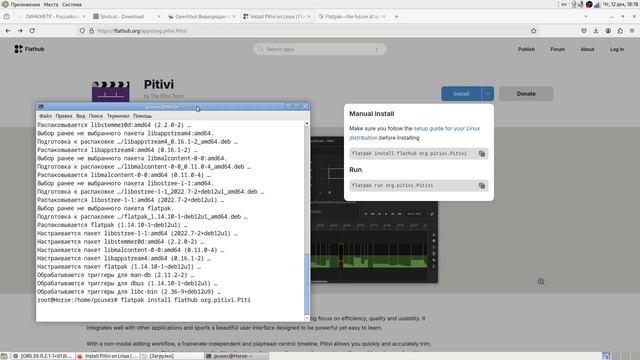
Task: Click the blue Install button
Action: 461,94
